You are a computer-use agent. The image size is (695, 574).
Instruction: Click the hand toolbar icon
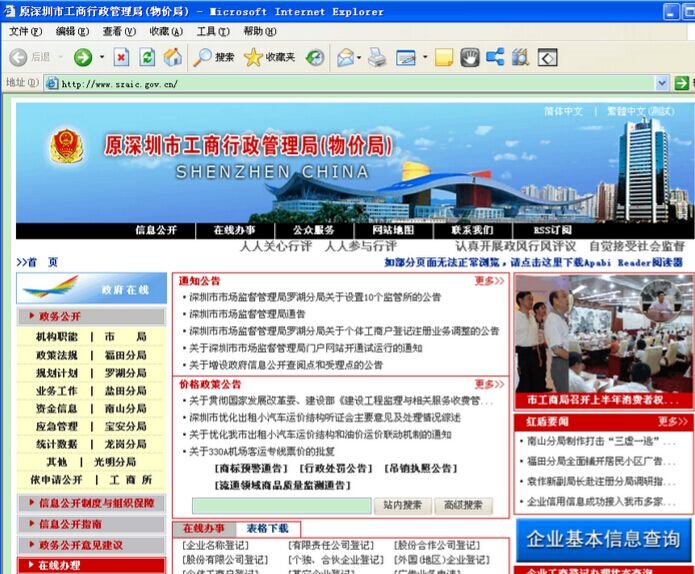tap(470, 57)
